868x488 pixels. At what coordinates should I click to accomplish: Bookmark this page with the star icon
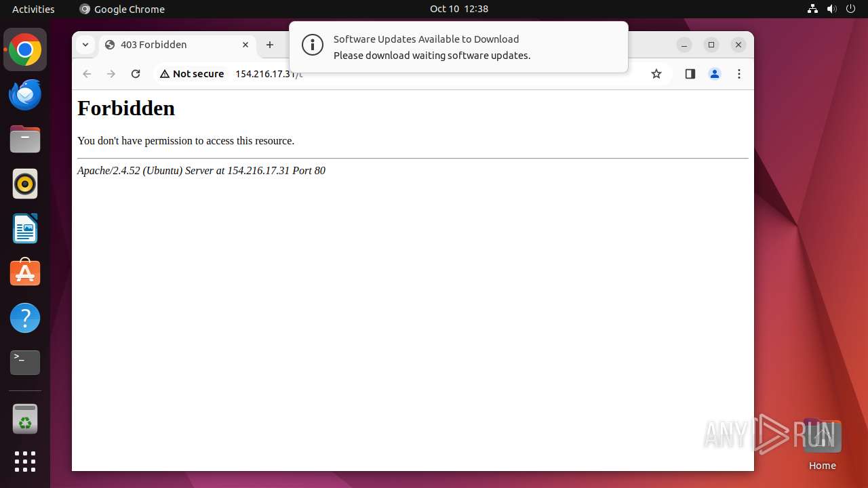click(656, 74)
